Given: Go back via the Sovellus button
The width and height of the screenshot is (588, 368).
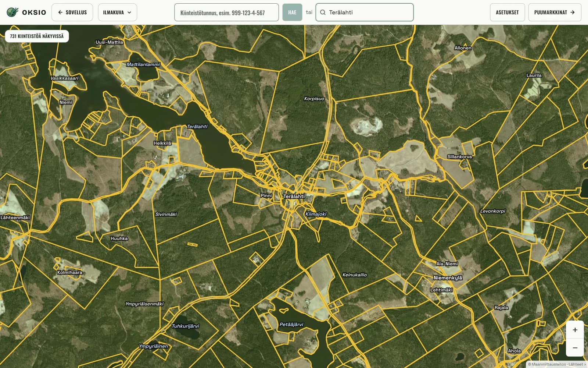Looking at the screenshot, I should pos(72,12).
